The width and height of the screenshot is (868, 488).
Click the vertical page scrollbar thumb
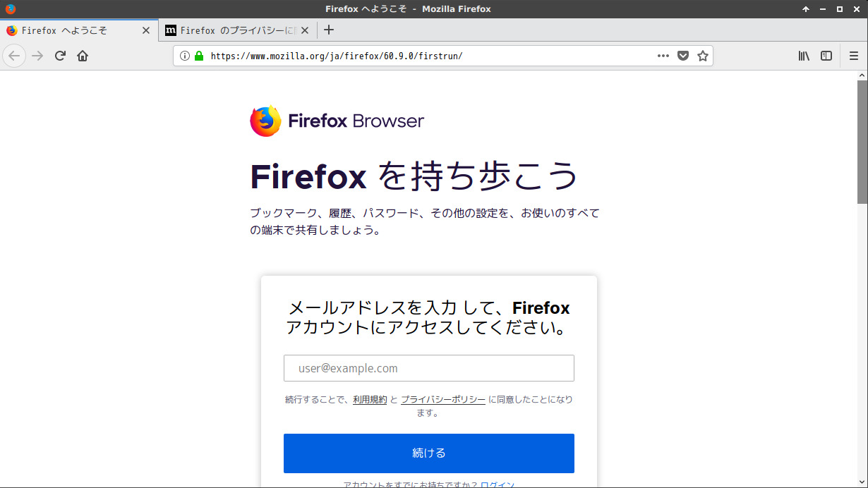click(x=862, y=141)
